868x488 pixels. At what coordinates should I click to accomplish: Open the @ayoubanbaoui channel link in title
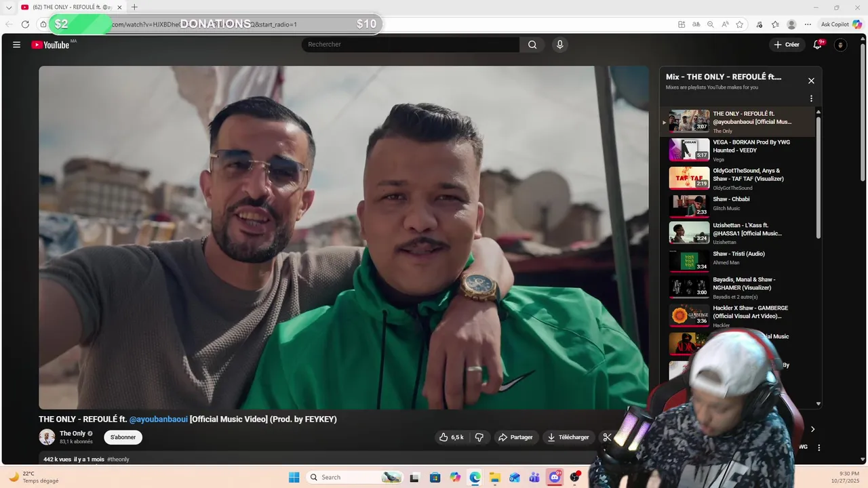coord(159,420)
